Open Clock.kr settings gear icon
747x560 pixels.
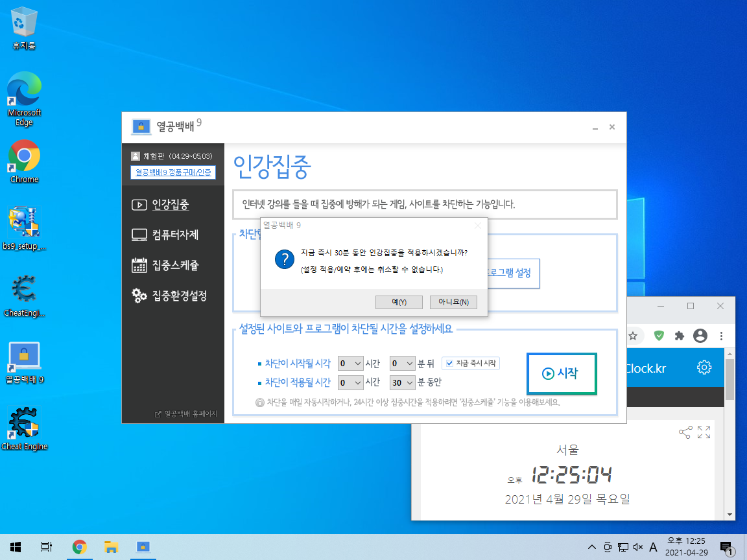click(704, 367)
